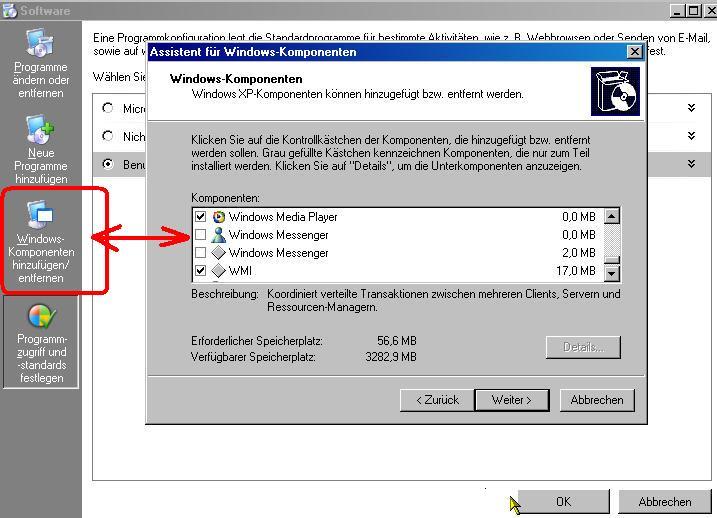Uncheck the Windows Media Player checkbox
717x518 pixels.
tap(200, 216)
